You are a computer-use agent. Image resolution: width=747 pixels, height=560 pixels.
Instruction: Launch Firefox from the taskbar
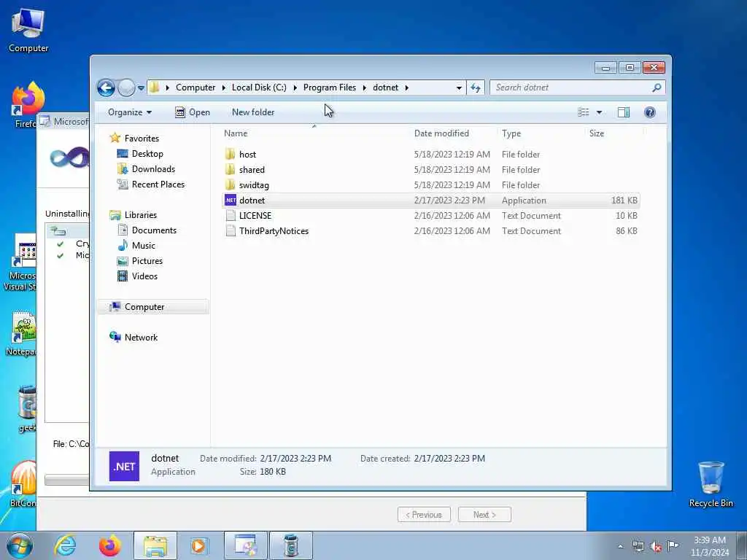109,545
